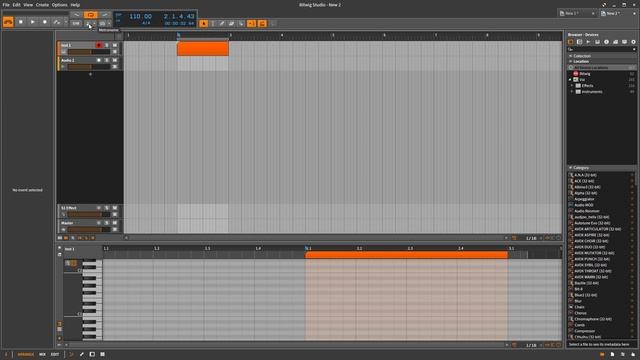Viewport: 640px width, 360px height.
Task: Solo the S1 Effect track
Action: coord(107,208)
